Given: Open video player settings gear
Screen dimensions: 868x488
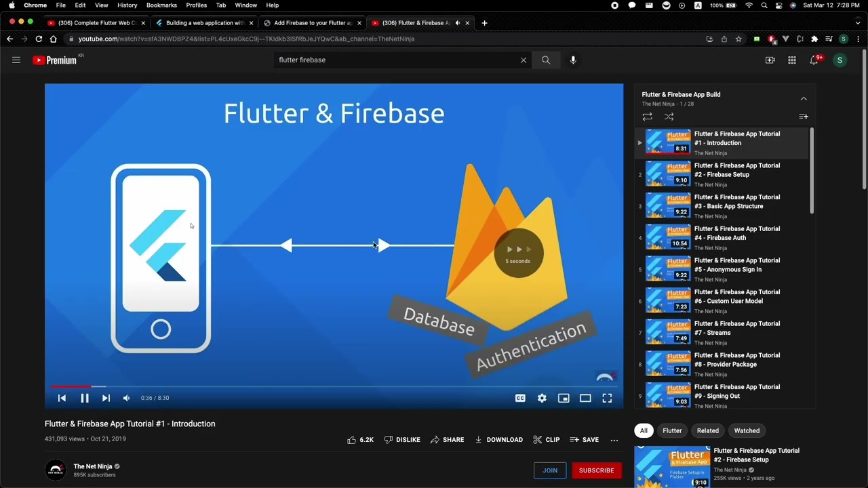Looking at the screenshot, I should [542, 398].
